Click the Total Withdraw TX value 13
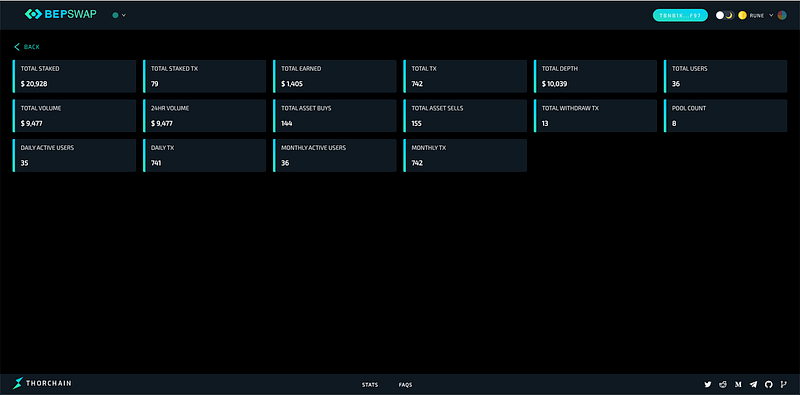Screen dimensions: 800x395 click(x=545, y=124)
